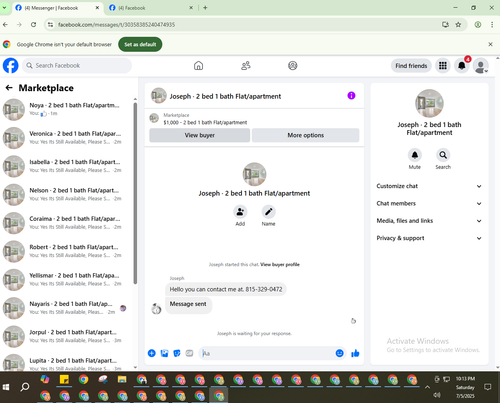Viewport: 500px width, 403px height.
Task: Choose a sticker in composer
Action: tap(177, 353)
